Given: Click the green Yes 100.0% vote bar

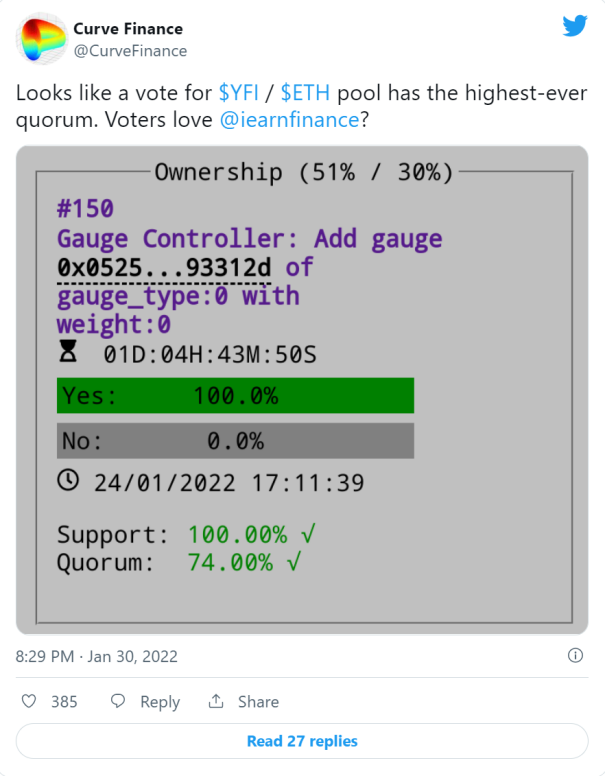Looking at the screenshot, I should pos(235,395).
